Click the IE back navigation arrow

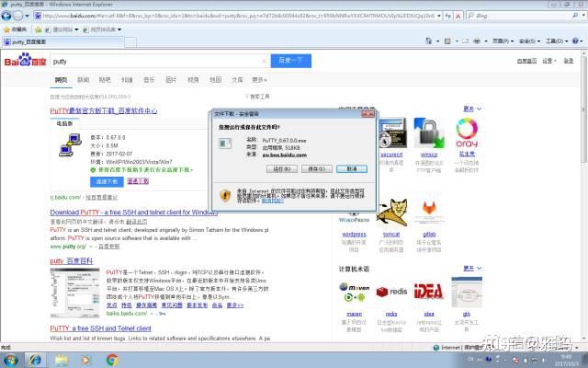6,16
